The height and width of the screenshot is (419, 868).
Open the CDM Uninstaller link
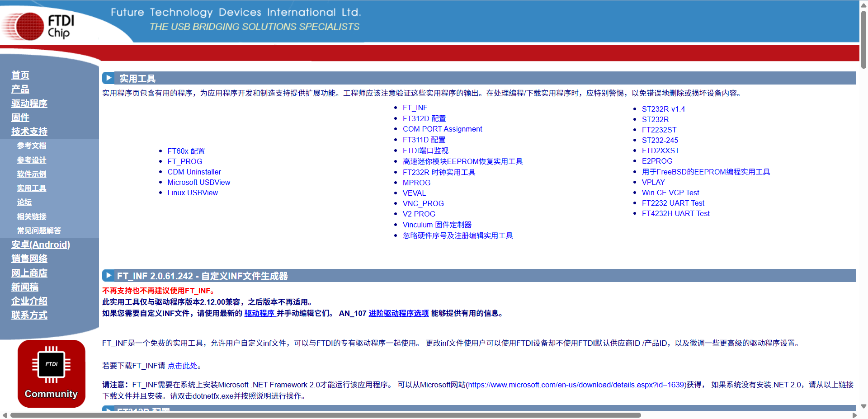[x=194, y=172]
